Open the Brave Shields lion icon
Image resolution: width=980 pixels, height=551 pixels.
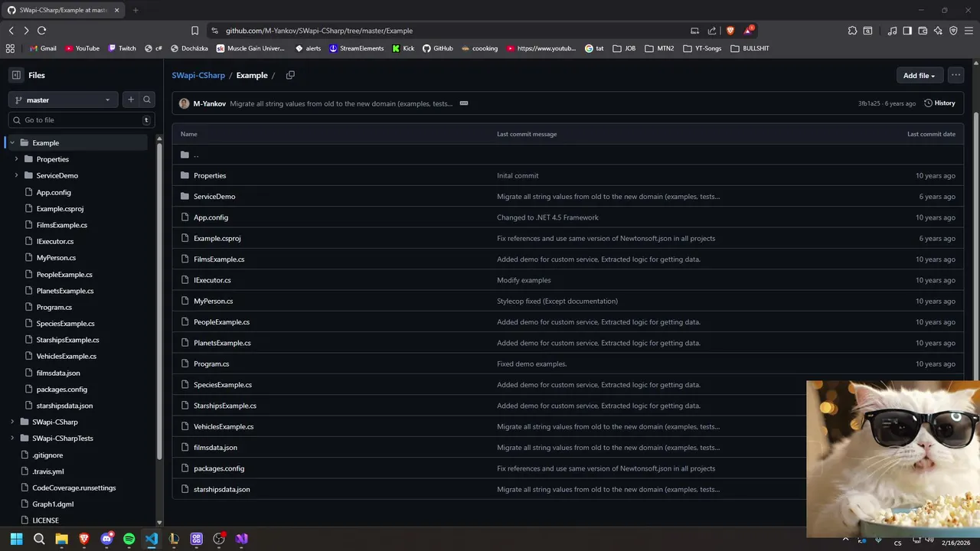click(x=730, y=31)
